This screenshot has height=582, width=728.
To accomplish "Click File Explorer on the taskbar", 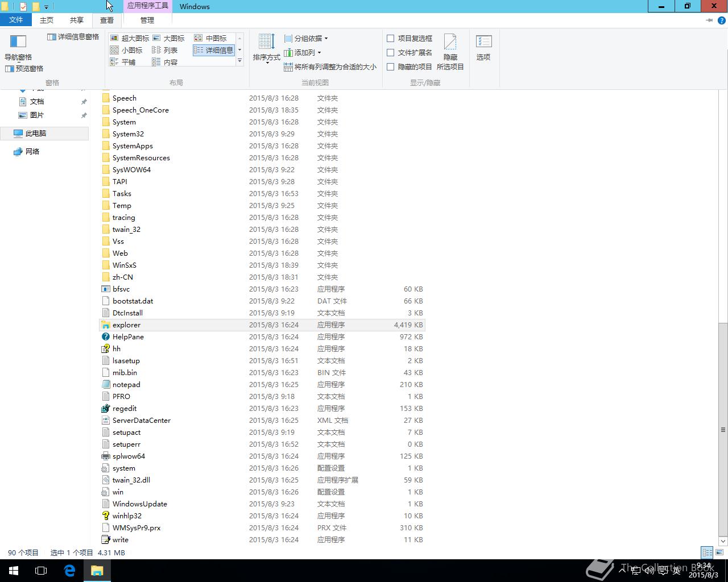I will pyautogui.click(x=97, y=571).
